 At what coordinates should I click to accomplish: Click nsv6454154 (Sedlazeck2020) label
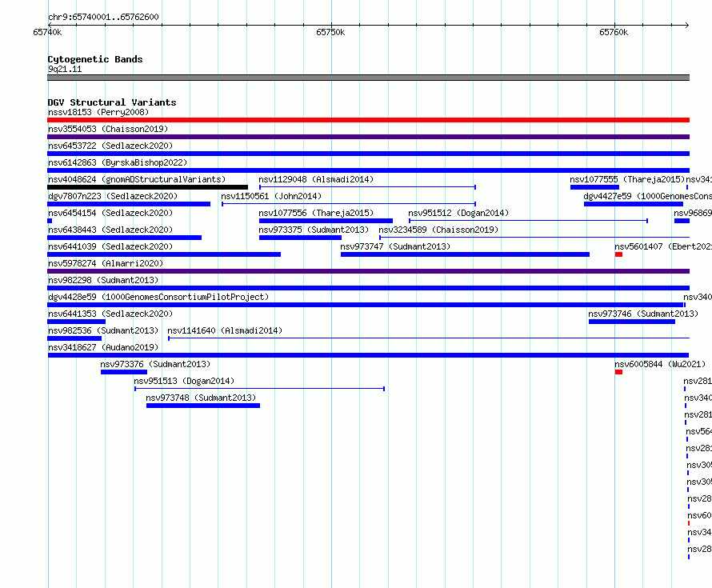pos(110,213)
